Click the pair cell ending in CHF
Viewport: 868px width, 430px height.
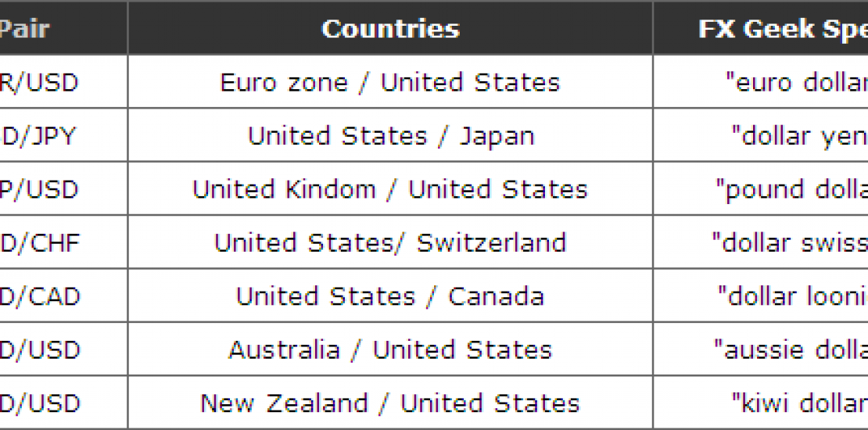[39, 242]
